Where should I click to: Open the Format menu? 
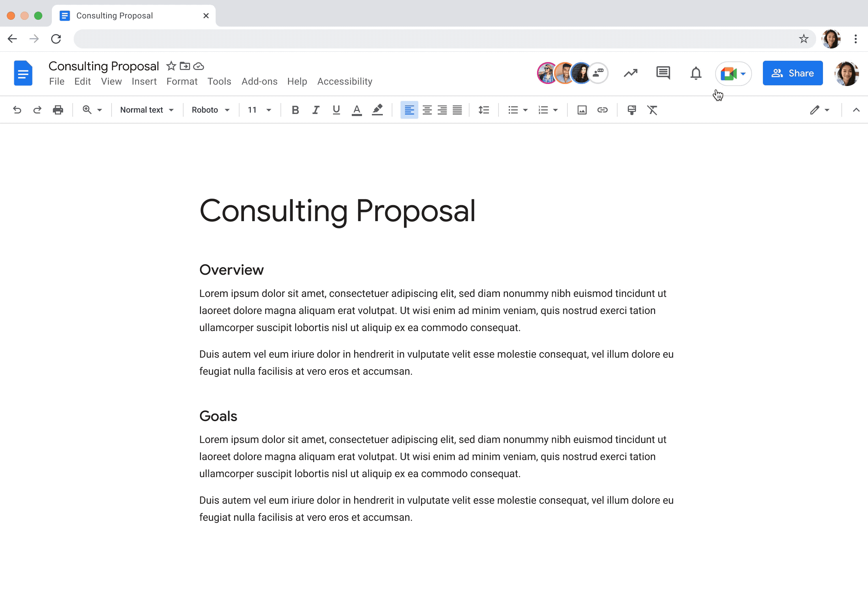[x=182, y=81]
